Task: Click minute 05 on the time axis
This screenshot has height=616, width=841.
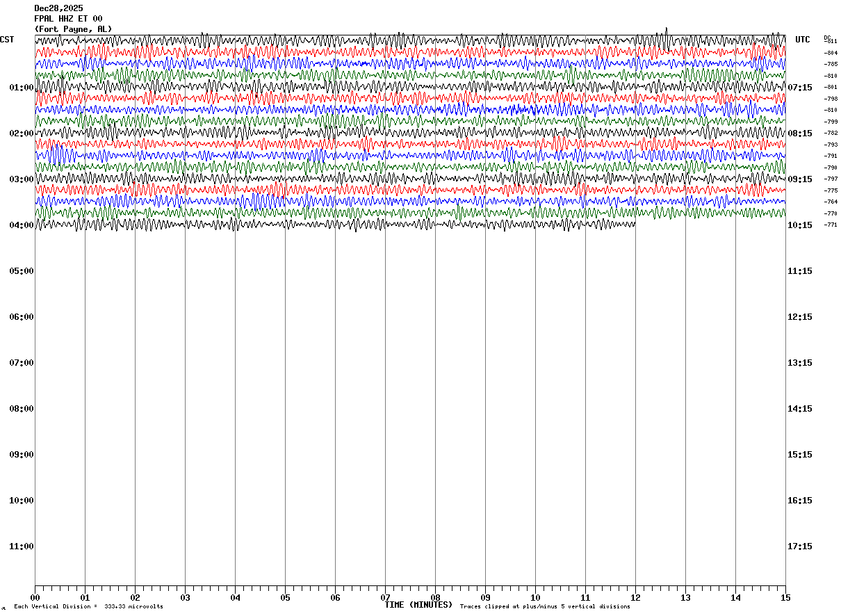Action: coord(285,597)
